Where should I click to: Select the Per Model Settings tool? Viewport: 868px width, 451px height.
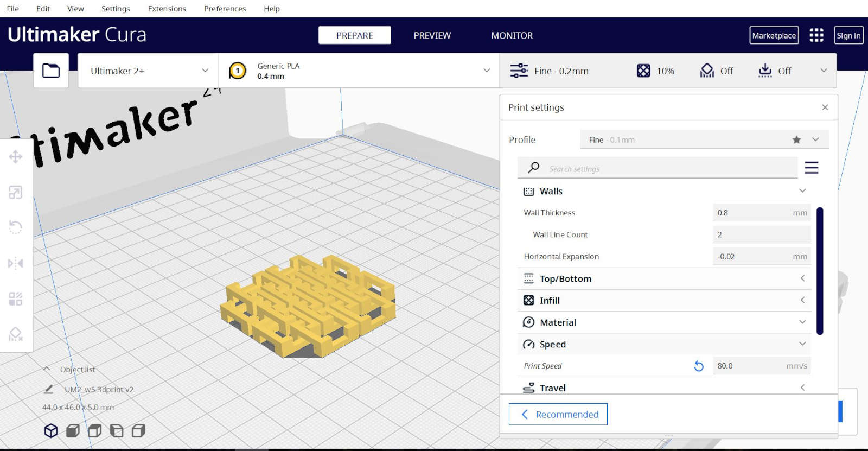pos(15,299)
